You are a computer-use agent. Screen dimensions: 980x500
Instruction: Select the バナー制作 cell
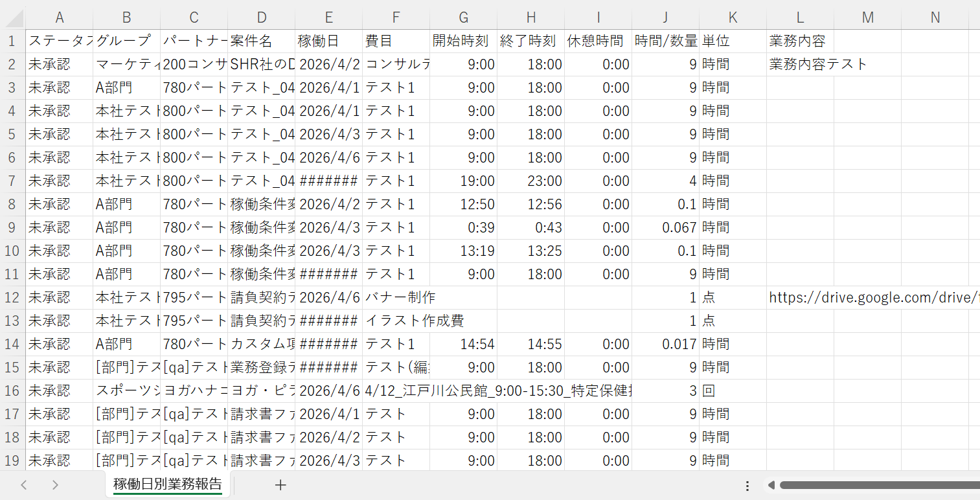(x=396, y=298)
